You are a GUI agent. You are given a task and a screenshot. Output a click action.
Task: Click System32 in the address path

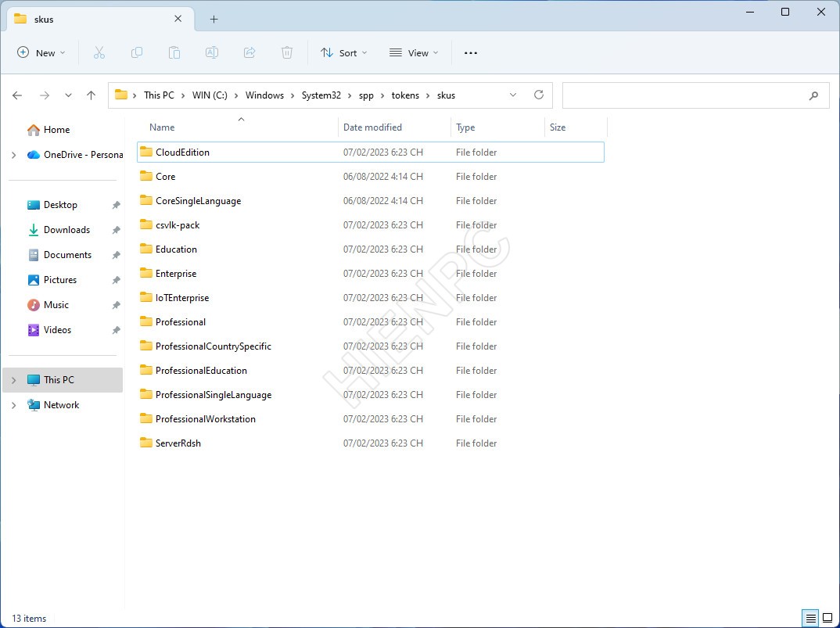321,95
